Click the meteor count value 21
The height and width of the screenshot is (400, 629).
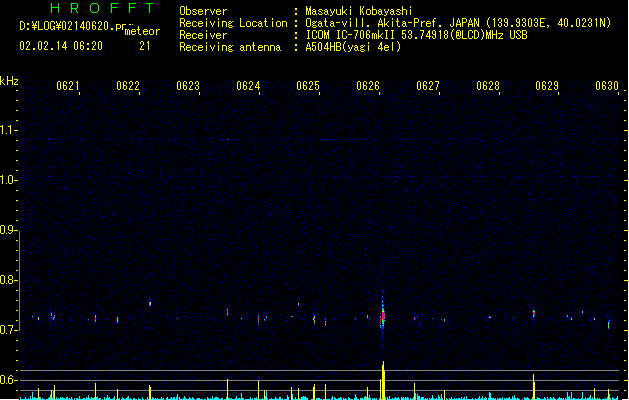[145, 46]
